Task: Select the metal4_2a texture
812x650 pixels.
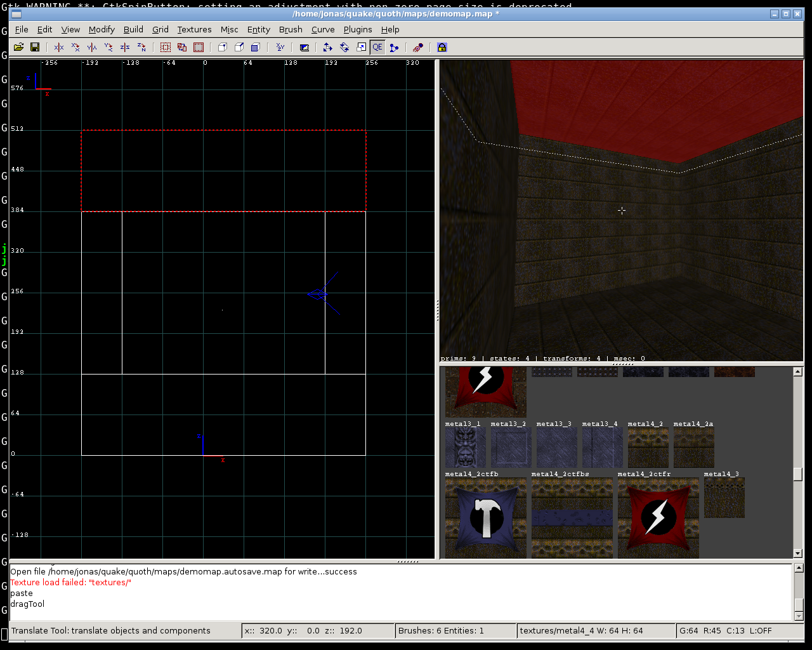Action: (x=693, y=448)
